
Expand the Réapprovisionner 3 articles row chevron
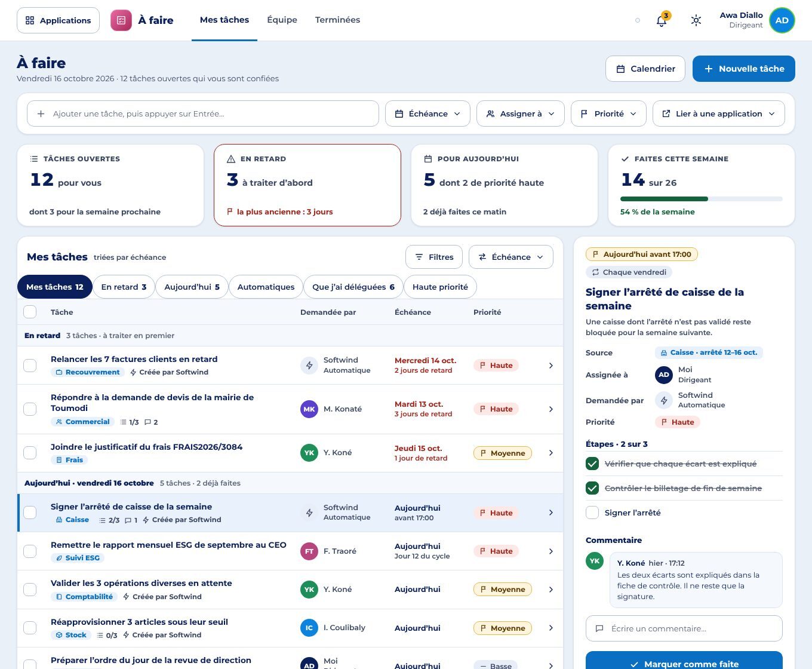[x=550, y=628]
